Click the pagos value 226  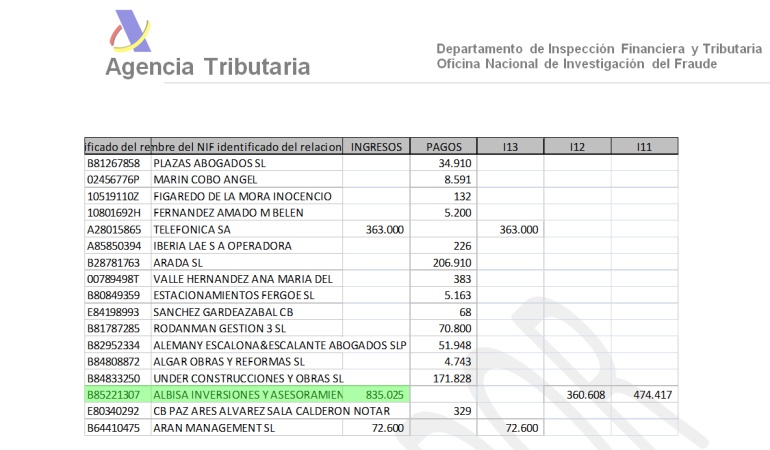coord(463,246)
